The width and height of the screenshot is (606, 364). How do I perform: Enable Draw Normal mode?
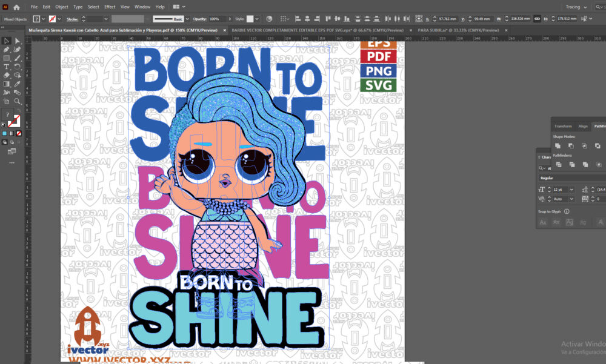[5, 142]
